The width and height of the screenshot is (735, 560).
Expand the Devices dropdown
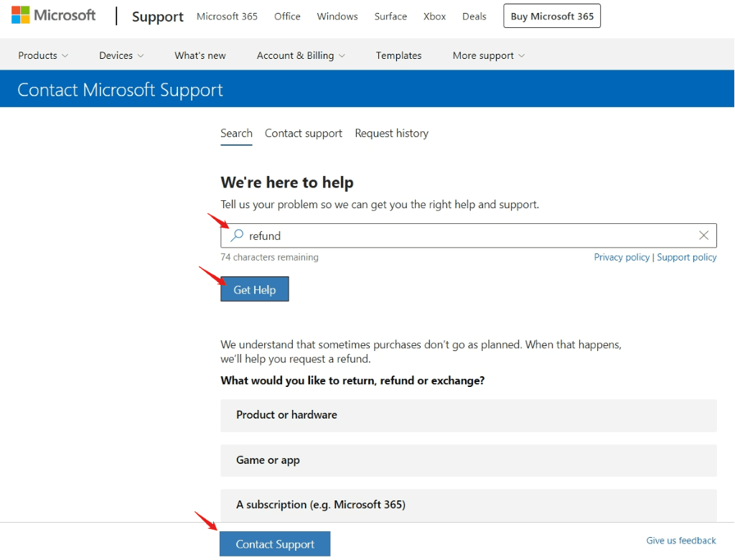(x=121, y=55)
